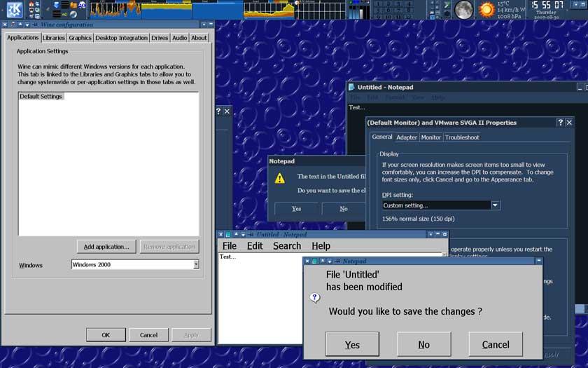Open the Search menu in Wine Notepad
The height and width of the screenshot is (368, 588).
coord(287,246)
